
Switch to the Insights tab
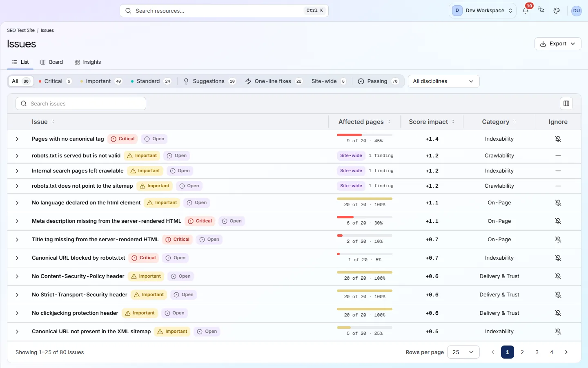pyautogui.click(x=88, y=62)
